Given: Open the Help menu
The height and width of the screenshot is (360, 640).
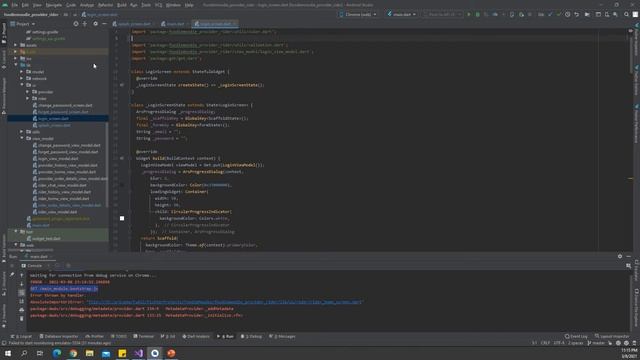Looking at the screenshot, I should pos(189,5).
